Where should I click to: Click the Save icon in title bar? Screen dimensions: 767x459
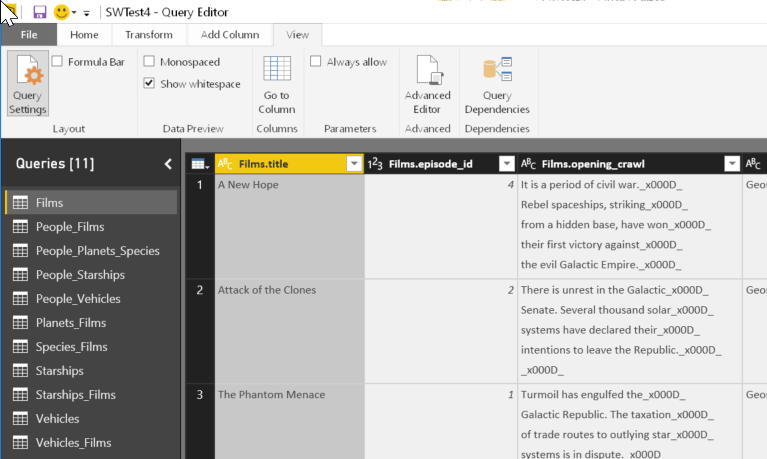click(39, 12)
